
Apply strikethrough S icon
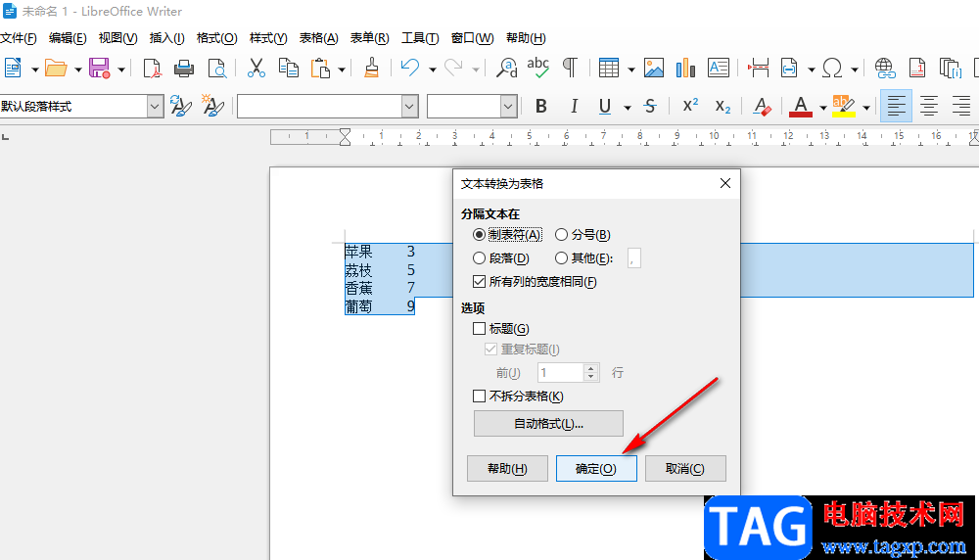coord(650,107)
